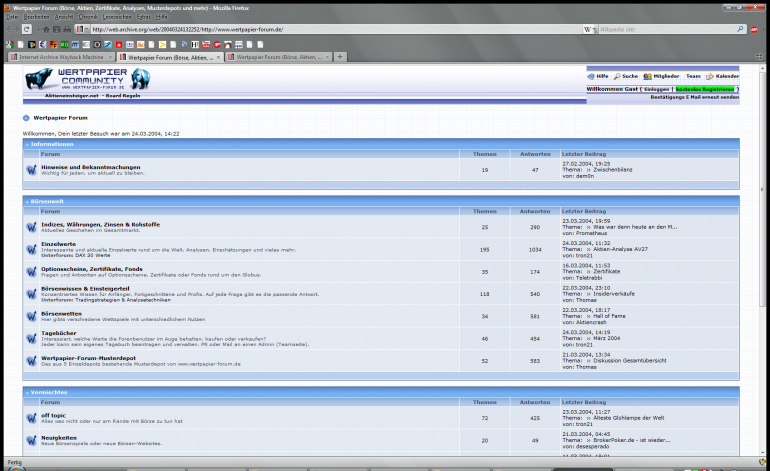
Task: Open Wertpapier-Forum-Musterdepot forum link
Action: (x=88, y=358)
